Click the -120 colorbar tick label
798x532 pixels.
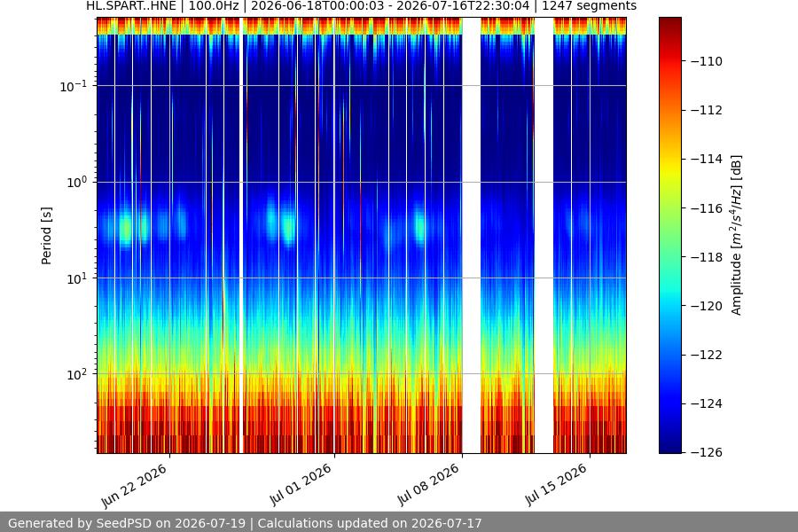(707, 306)
